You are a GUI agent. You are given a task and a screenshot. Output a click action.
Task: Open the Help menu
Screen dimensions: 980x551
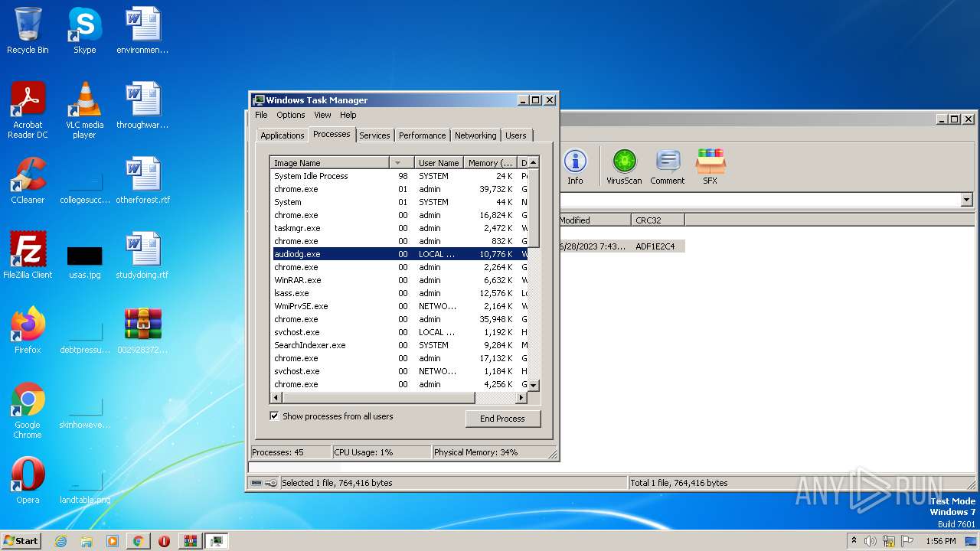[348, 115]
